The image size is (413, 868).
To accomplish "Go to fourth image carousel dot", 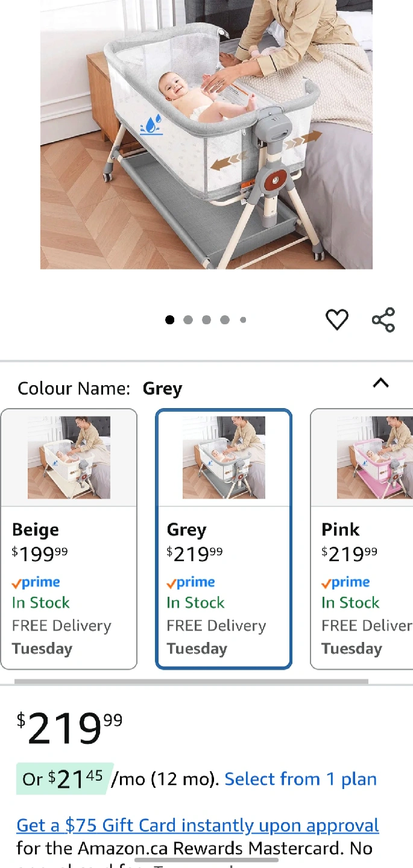I will [225, 320].
